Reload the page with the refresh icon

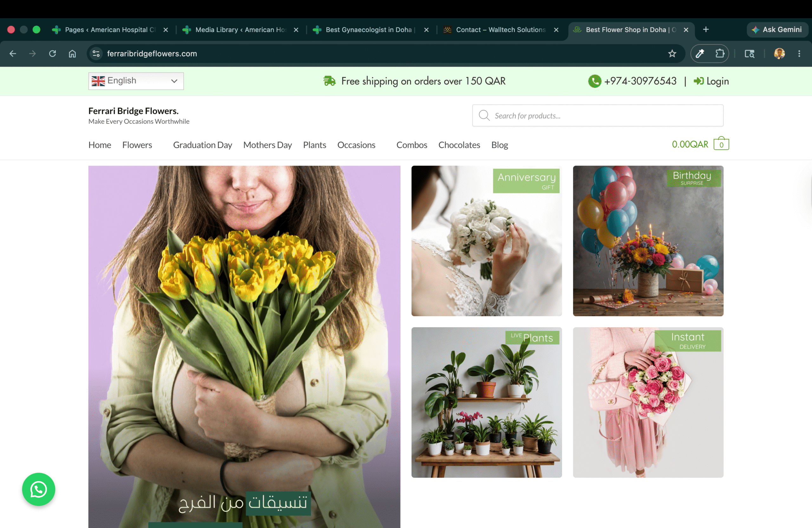52,54
